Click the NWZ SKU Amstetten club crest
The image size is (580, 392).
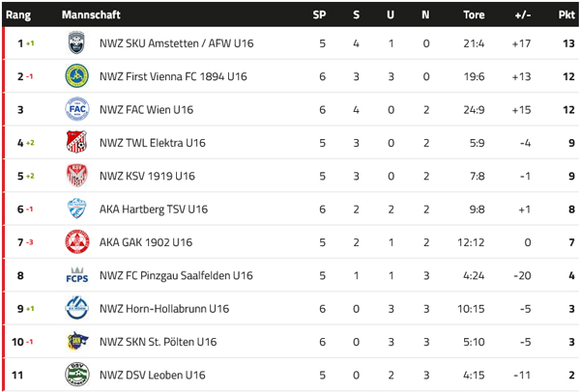pos(76,42)
